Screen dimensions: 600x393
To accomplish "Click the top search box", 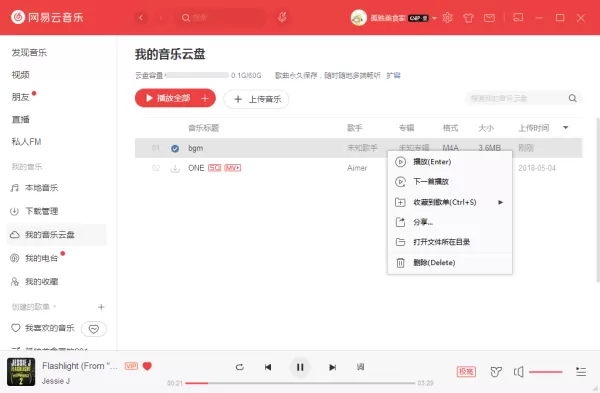I will tap(221, 18).
